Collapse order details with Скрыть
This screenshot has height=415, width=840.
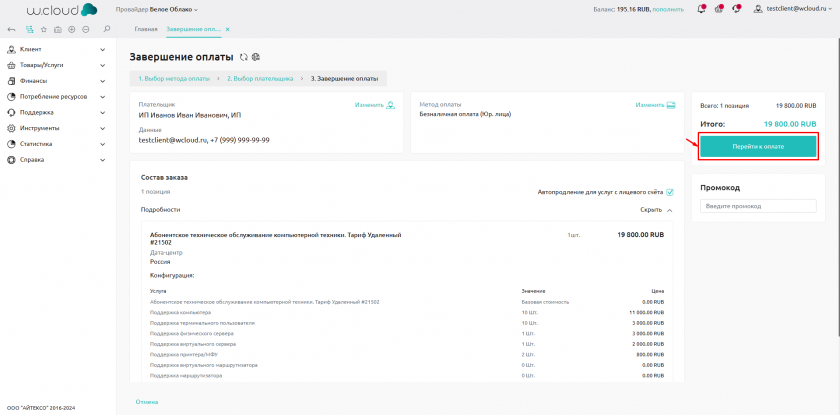click(x=656, y=210)
